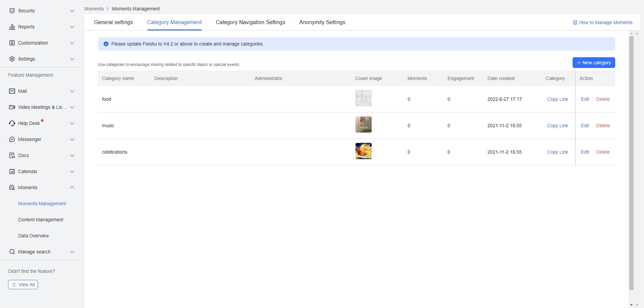The width and height of the screenshot is (644, 308).
Task: Switch to the General settings tab
Action: click(113, 22)
